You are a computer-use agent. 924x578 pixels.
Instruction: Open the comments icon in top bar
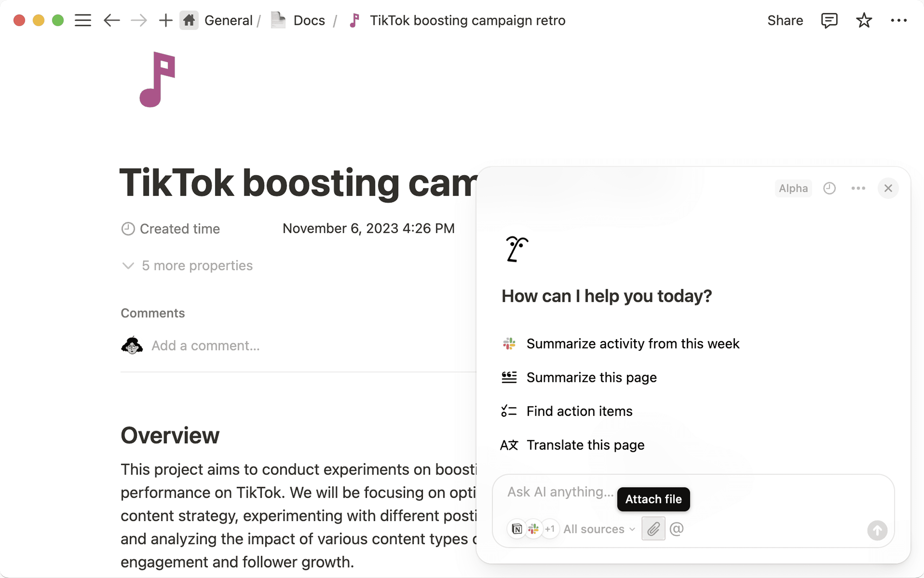coord(829,20)
